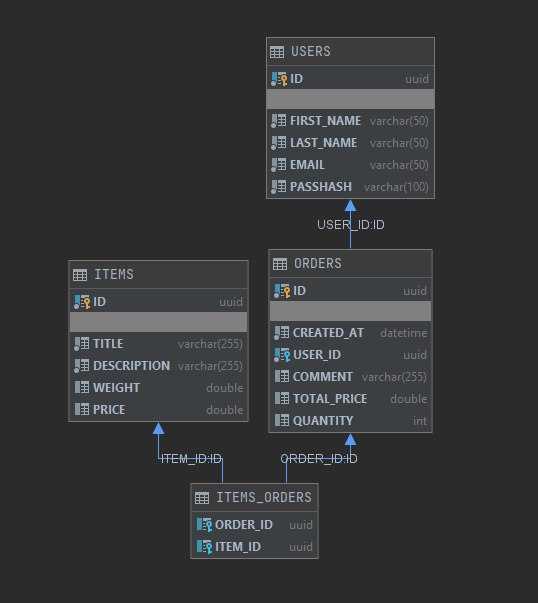The image size is (538, 603).
Task: Click the arrowhead pointing into ITEMS table
Action: pos(158,428)
